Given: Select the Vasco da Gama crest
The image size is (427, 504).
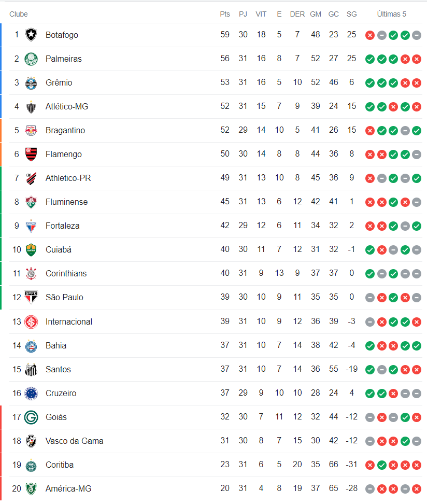Looking at the screenshot, I should pos(31,441).
